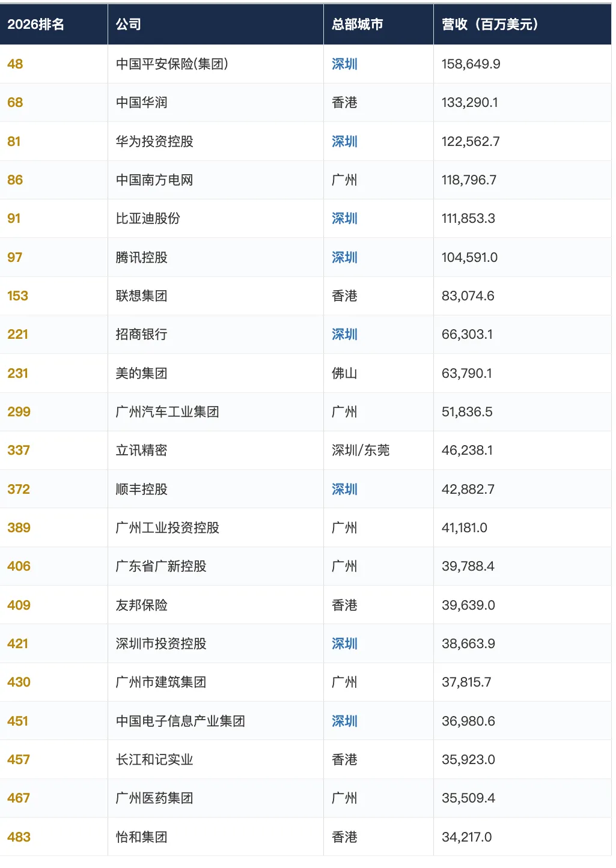Click rank number 337

point(19,451)
